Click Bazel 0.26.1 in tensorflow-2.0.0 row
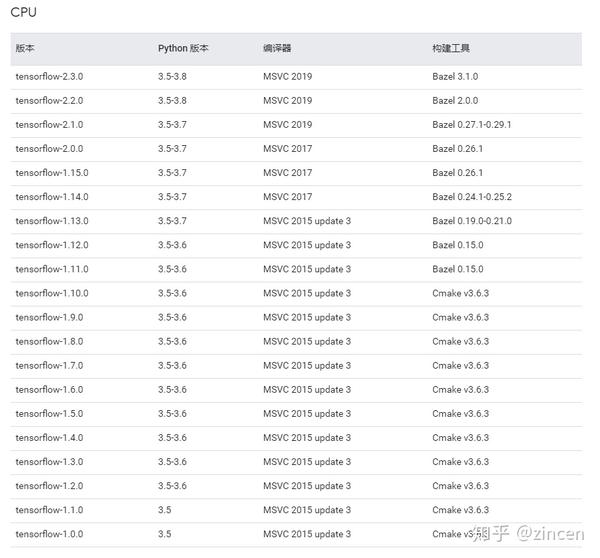The width and height of the screenshot is (600, 558). point(458,149)
